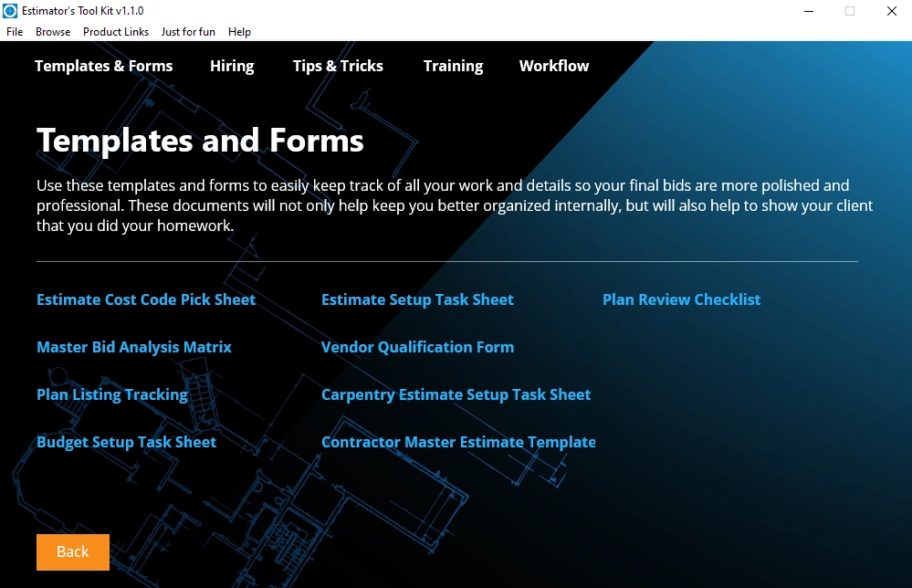
Task: Click the orange Back button
Action: coord(73,552)
